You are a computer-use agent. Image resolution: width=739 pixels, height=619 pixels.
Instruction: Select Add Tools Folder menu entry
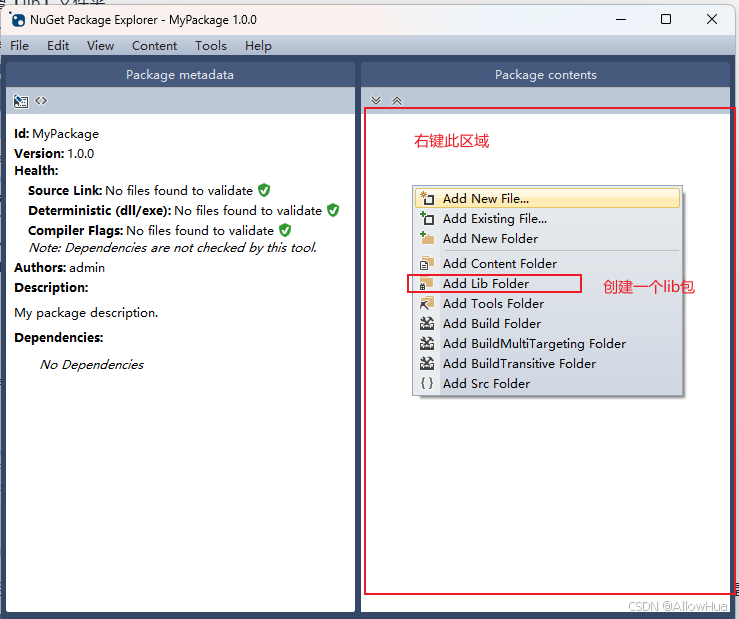pos(548,303)
